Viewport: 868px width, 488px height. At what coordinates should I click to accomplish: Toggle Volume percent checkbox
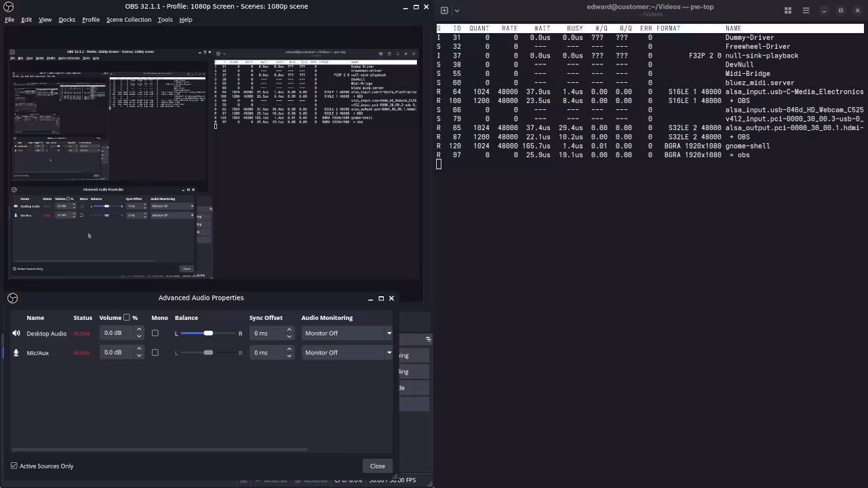click(127, 317)
